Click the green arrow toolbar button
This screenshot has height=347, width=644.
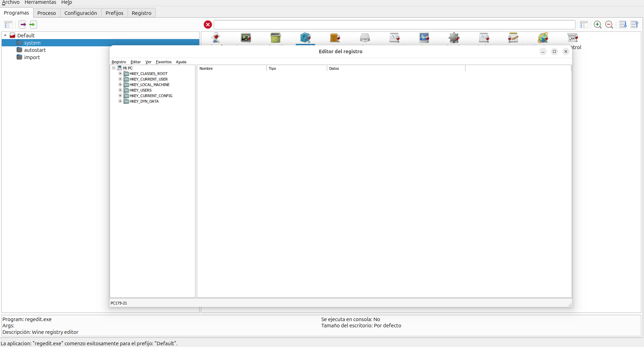[33, 25]
